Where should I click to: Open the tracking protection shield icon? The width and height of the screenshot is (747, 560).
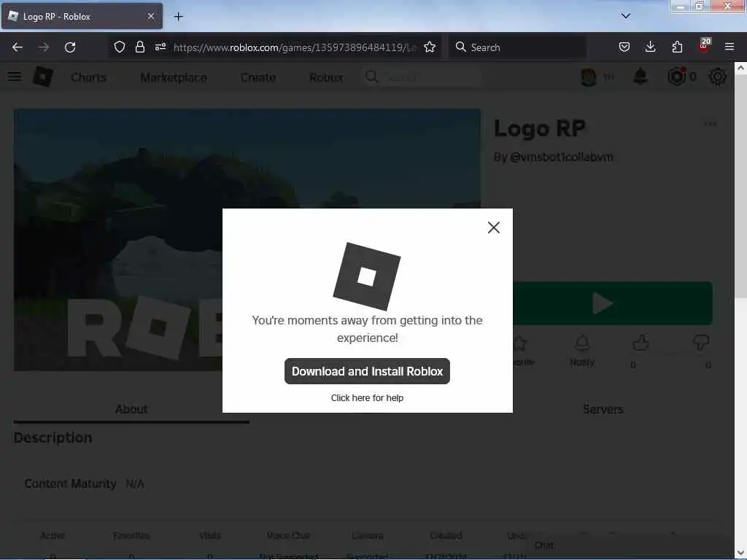120,47
